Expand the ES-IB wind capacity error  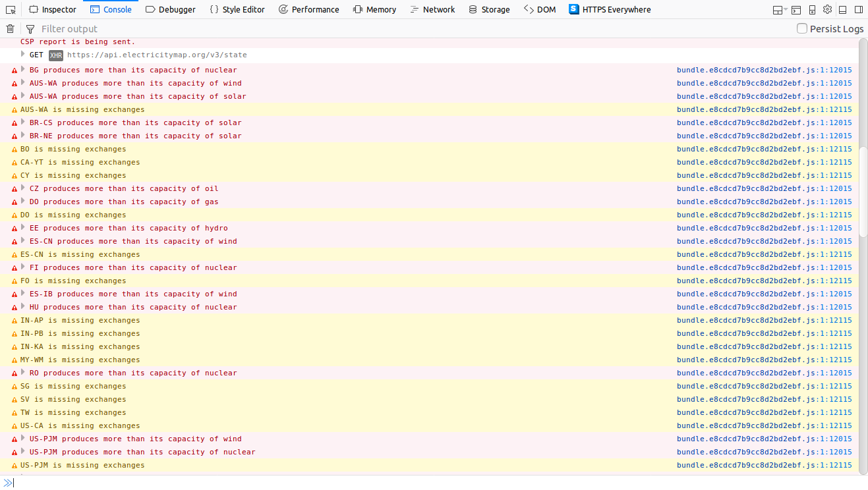click(23, 293)
